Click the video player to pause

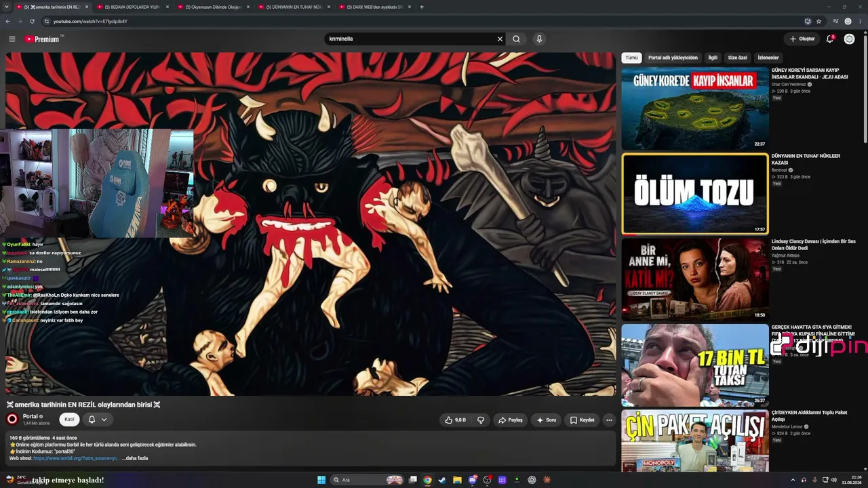[x=311, y=224]
